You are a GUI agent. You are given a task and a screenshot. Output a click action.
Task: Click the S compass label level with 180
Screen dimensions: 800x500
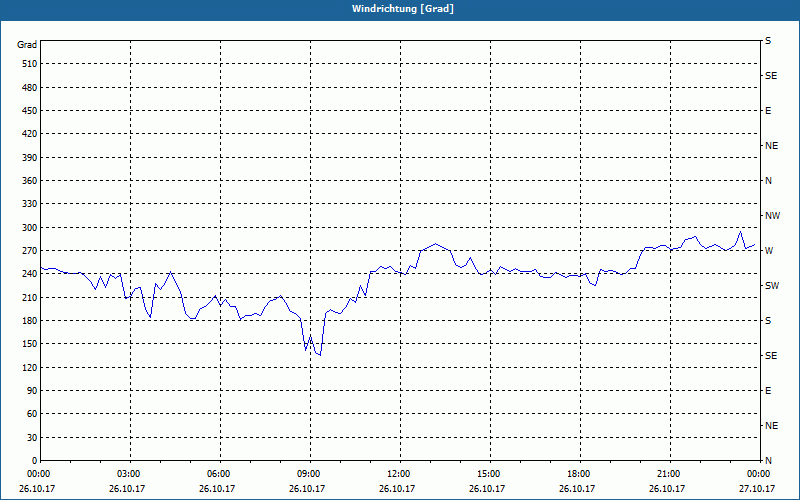[x=768, y=321]
